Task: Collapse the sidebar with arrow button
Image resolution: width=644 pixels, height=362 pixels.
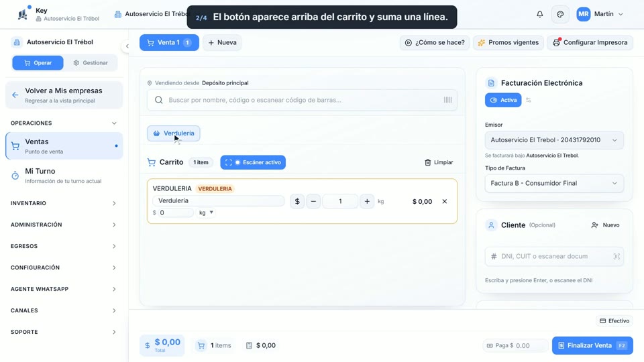Action: (127, 46)
